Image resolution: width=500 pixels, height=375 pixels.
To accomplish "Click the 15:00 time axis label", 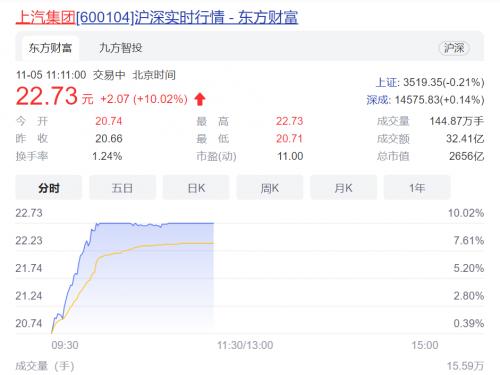I will 425,345.
